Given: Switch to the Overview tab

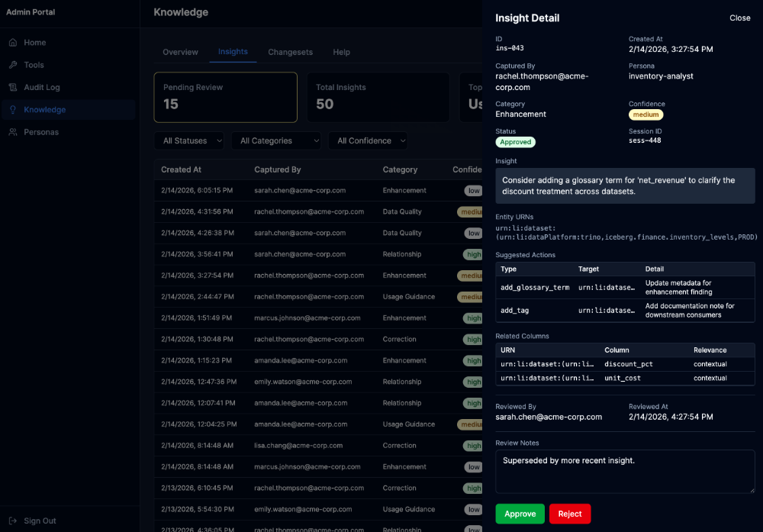Looking at the screenshot, I should (180, 52).
